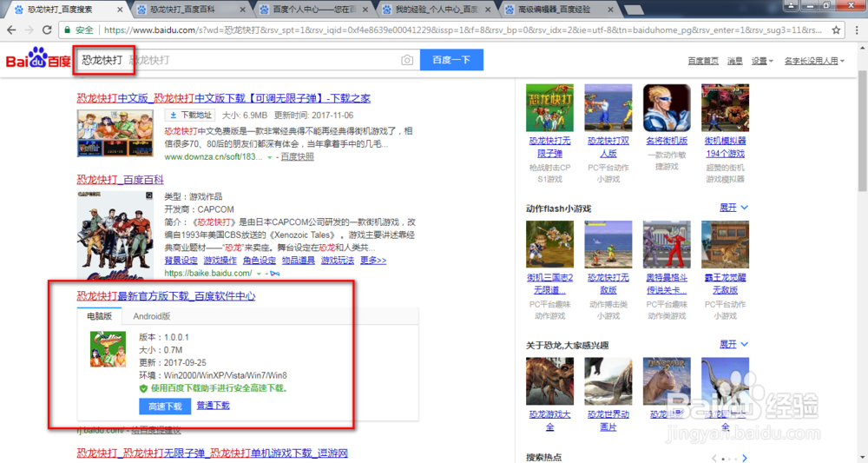This screenshot has width=868, height=463.
Task: Switch to 百度个人中心 tab
Action: point(313,10)
